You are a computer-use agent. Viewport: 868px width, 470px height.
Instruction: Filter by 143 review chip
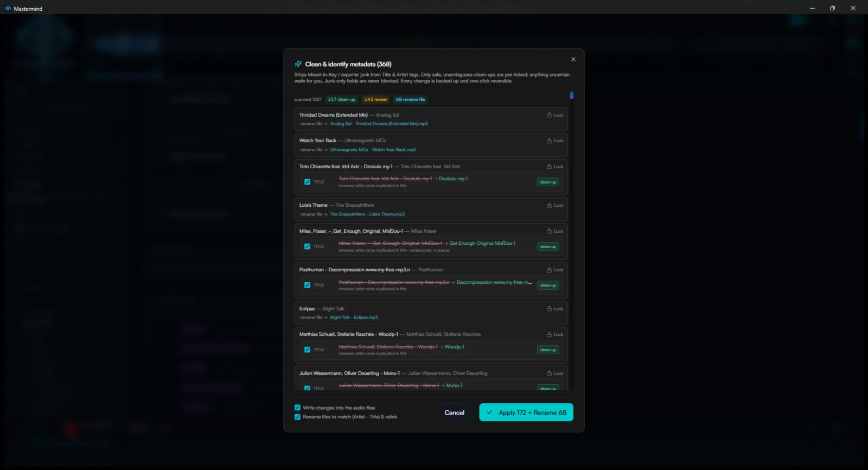coord(375,99)
